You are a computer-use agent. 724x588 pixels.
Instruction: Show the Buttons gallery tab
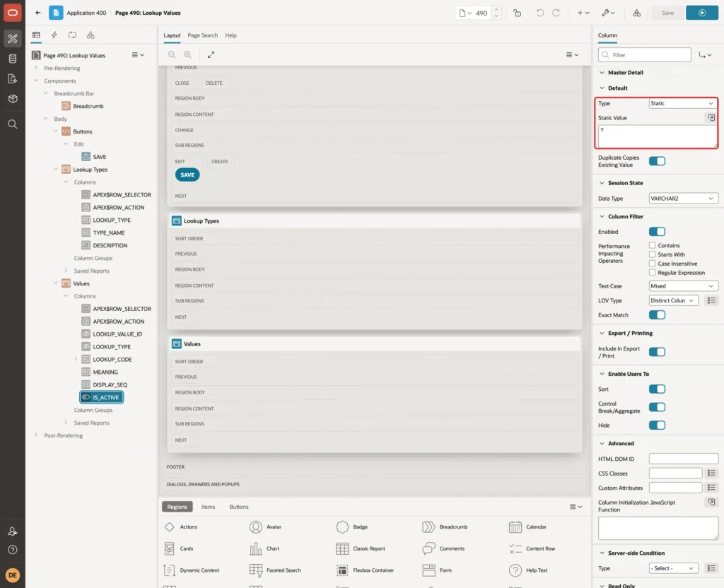point(239,507)
